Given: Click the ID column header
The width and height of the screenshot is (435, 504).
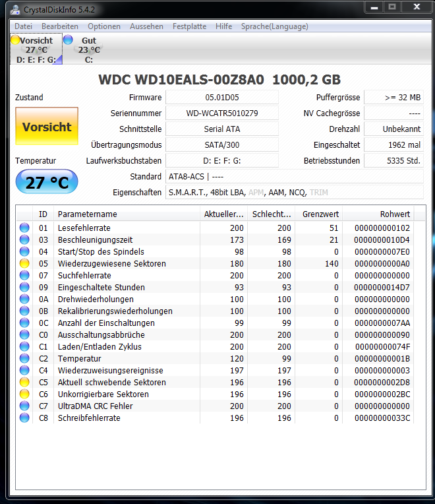Looking at the screenshot, I should (43, 214).
